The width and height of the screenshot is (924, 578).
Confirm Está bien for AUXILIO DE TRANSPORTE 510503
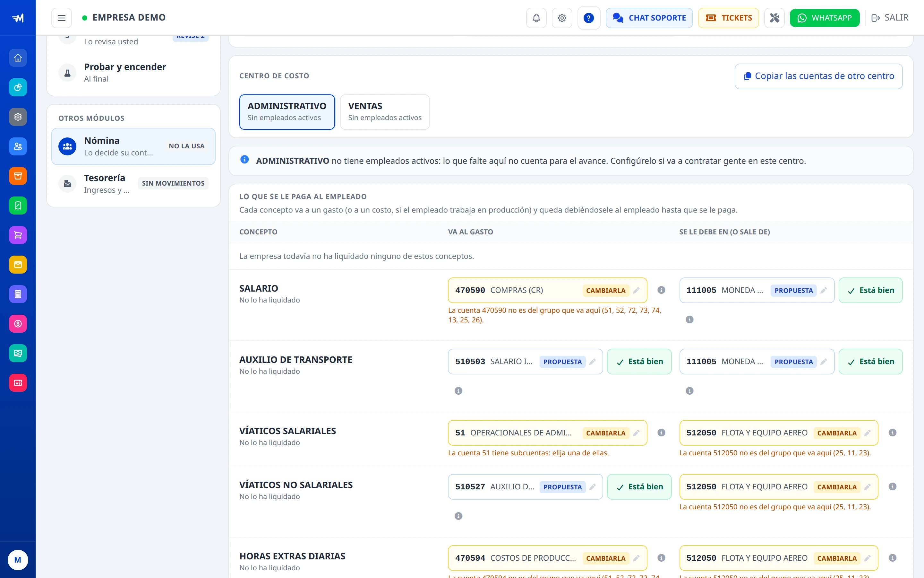[639, 362]
